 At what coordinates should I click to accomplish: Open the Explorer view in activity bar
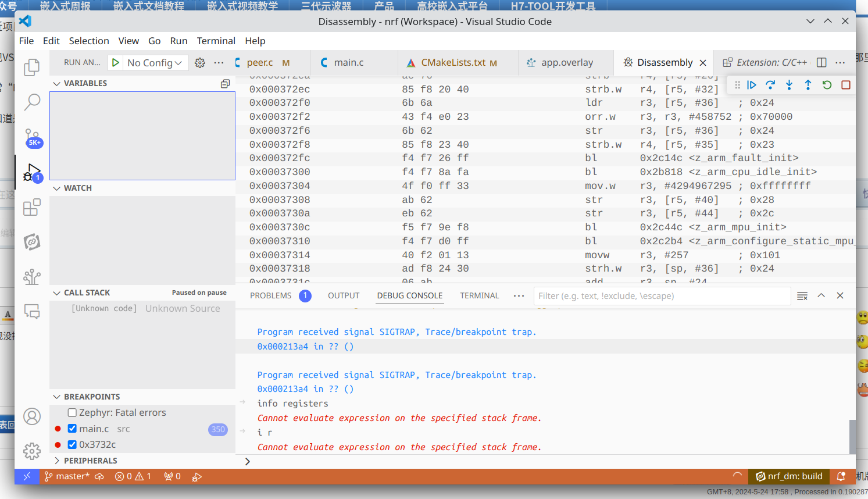[32, 67]
